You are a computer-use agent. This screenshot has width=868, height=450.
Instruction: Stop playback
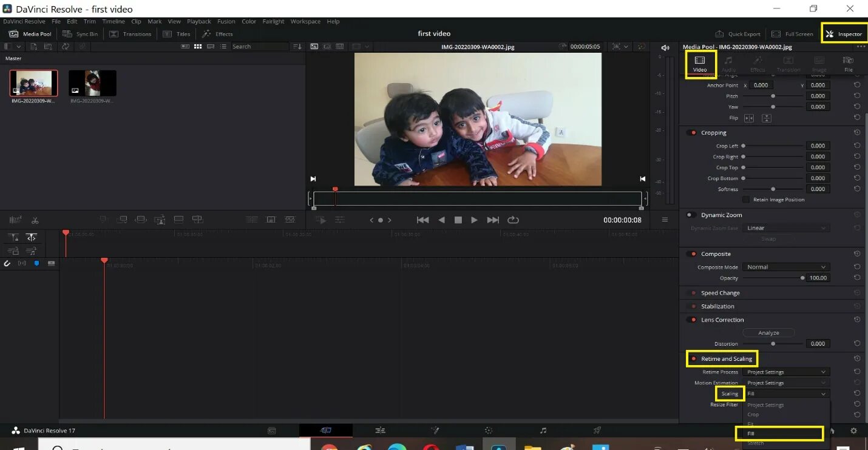click(x=458, y=220)
